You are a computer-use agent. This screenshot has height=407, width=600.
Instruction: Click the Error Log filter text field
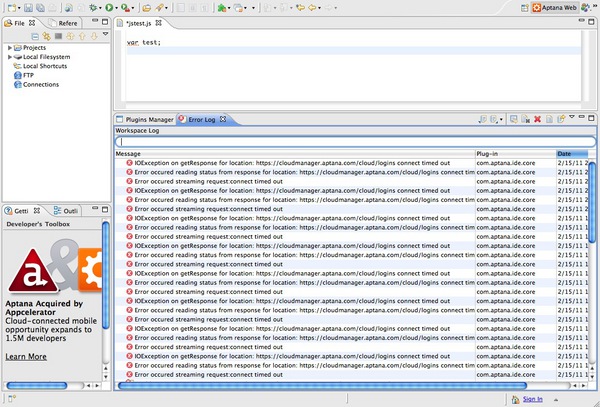pos(355,142)
